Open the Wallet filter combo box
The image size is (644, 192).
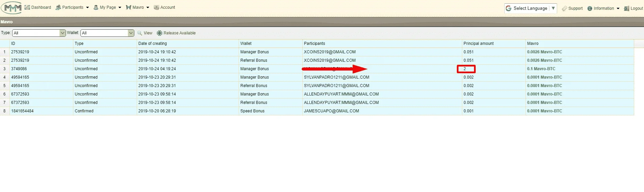107,33
